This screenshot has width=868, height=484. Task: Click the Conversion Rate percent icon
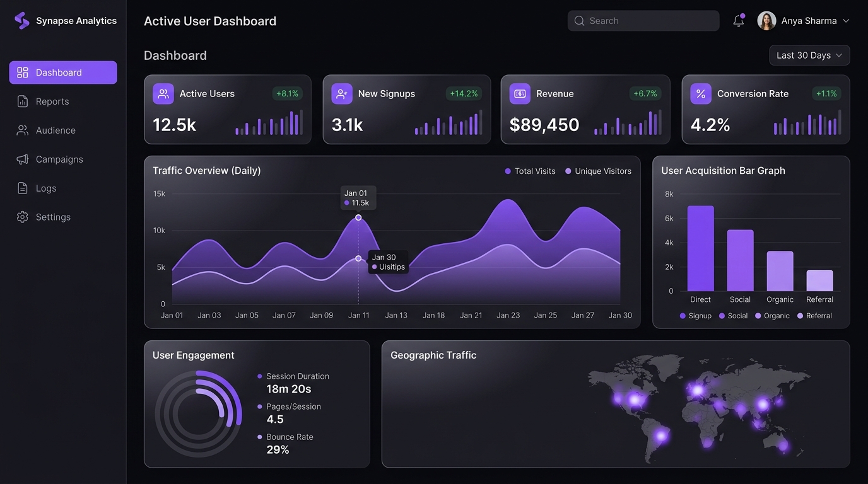point(701,94)
